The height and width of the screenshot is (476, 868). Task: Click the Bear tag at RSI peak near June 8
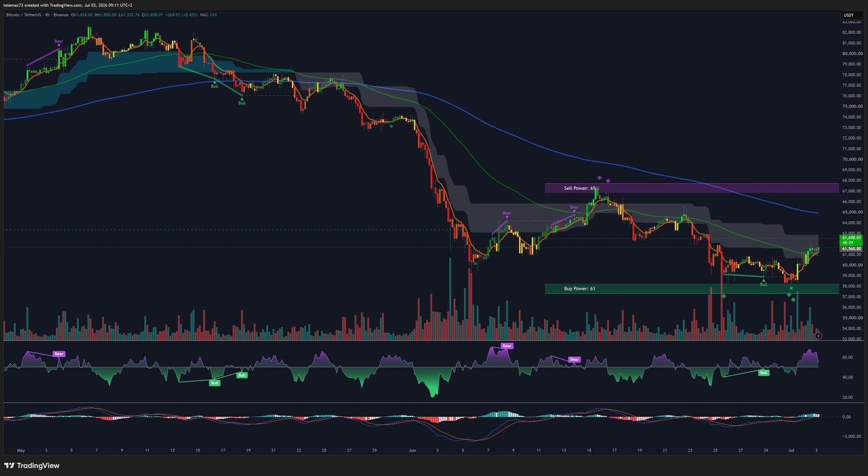(507, 345)
